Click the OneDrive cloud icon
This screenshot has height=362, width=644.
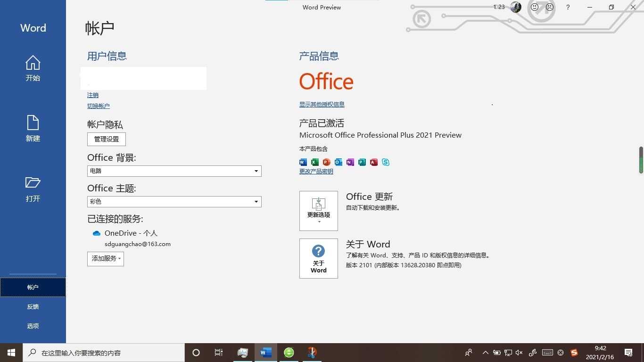pos(97,233)
